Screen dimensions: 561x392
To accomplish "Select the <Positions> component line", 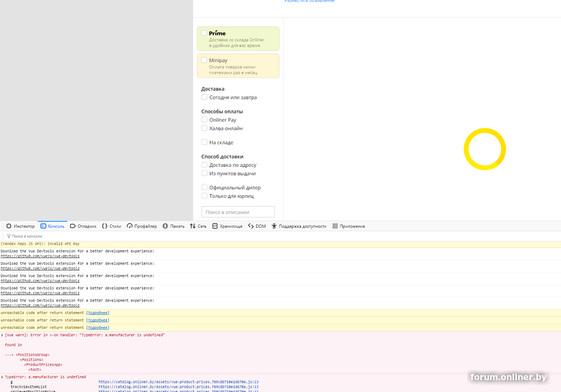I will tap(32, 360).
